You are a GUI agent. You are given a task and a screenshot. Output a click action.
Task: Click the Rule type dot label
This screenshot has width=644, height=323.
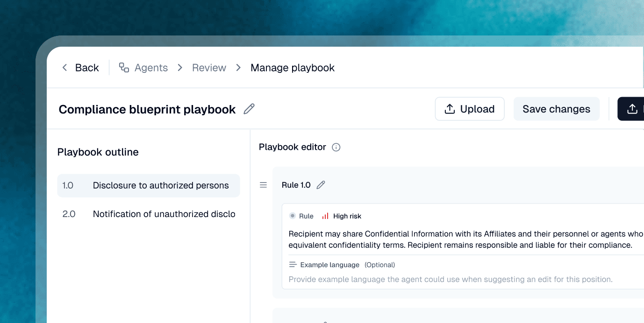301,216
